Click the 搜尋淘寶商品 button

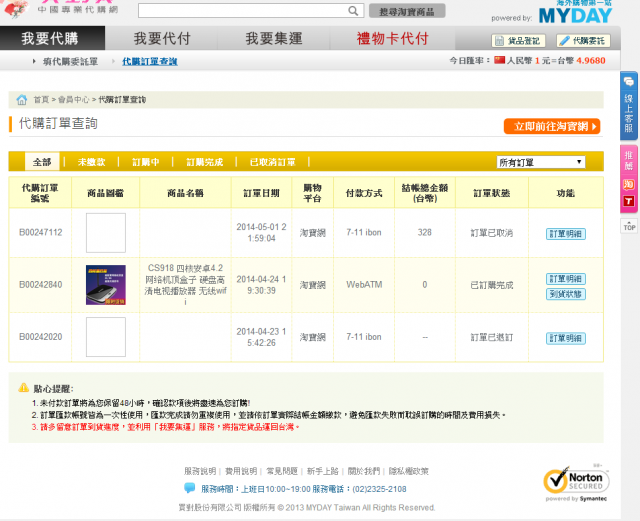[407, 11]
